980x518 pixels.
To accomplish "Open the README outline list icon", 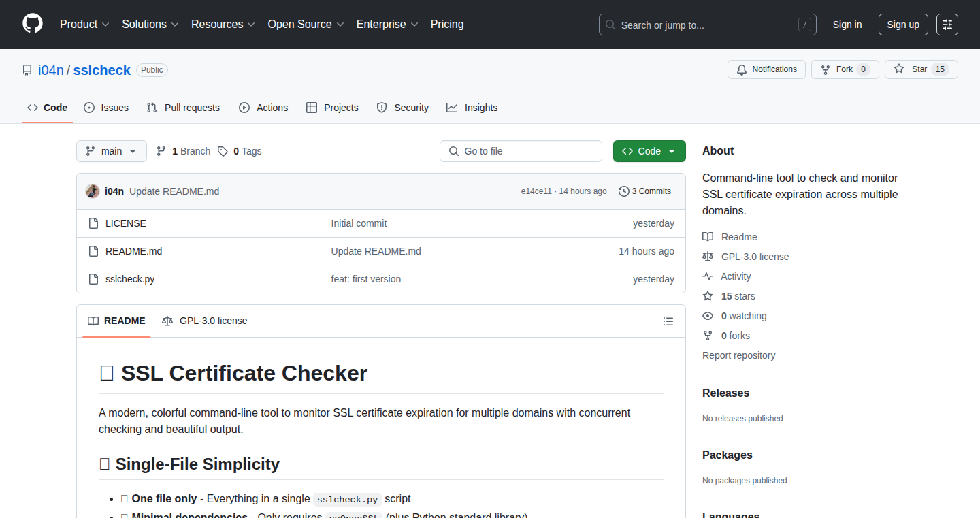I will (x=668, y=321).
